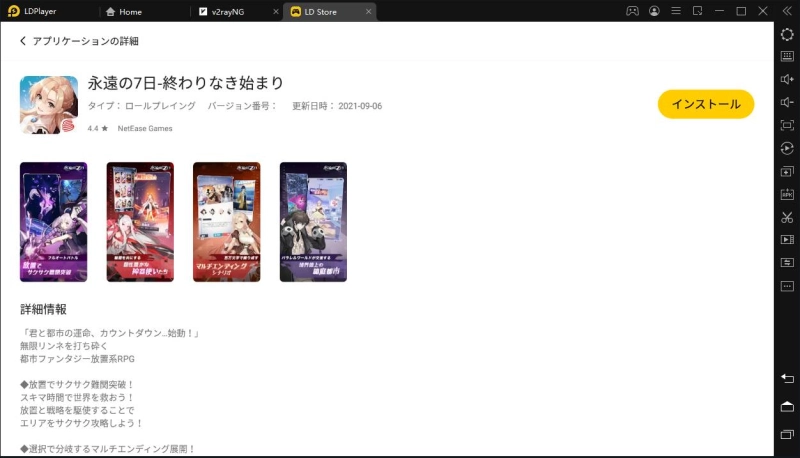The width and height of the screenshot is (800, 458).
Task: Open the first purple battle screenshot
Action: 54,222
